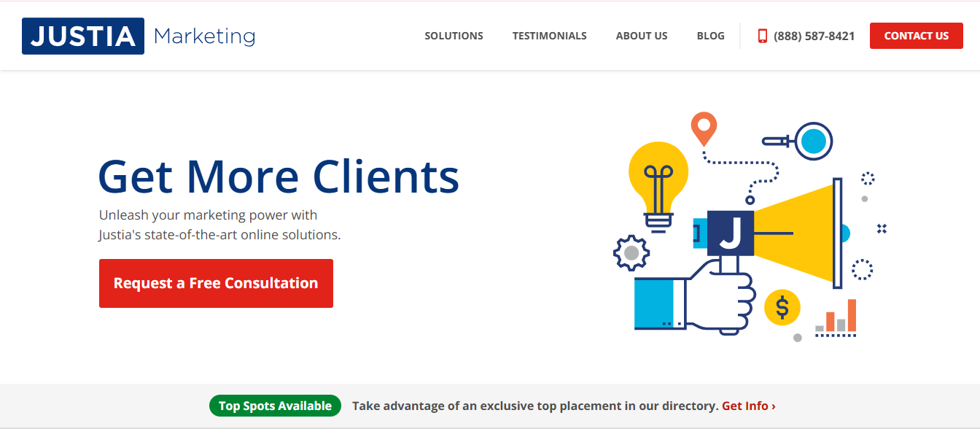This screenshot has width=980, height=437.
Task: Click Request a Free Consultation button
Action: [x=216, y=283]
